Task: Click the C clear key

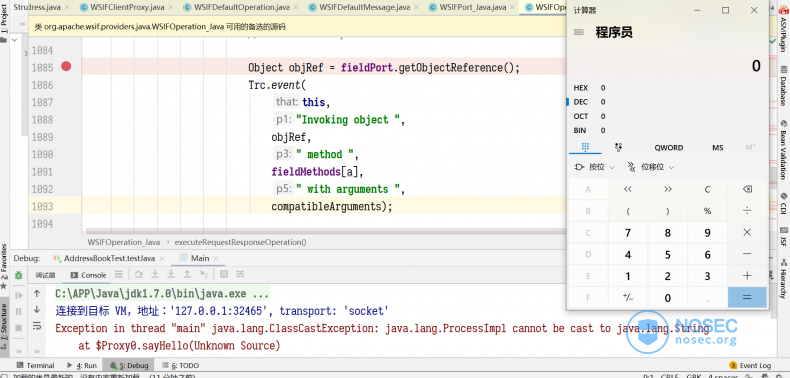Action: point(707,190)
